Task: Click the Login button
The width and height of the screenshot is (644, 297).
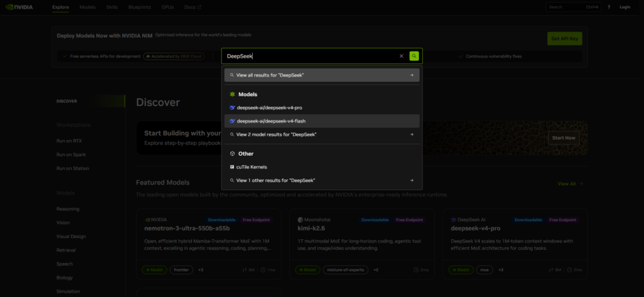Action: (x=625, y=7)
